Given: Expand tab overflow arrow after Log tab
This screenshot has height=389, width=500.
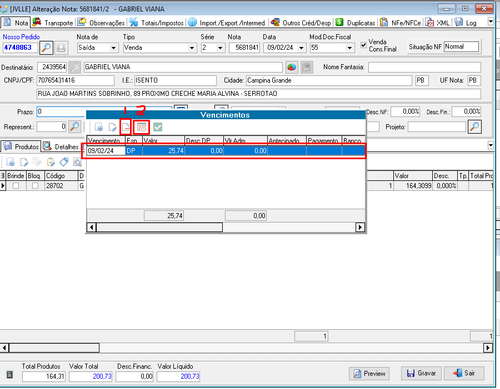Looking at the screenshot, I should 490,22.
